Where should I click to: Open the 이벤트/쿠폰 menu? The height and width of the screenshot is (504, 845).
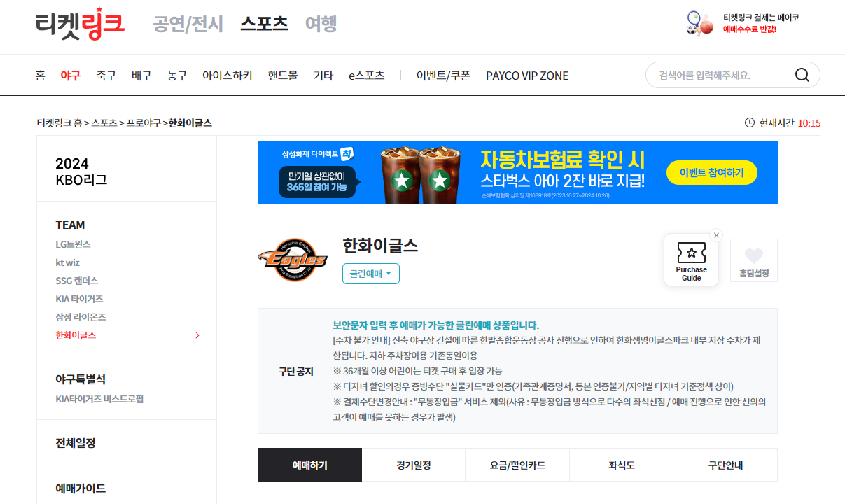point(443,76)
